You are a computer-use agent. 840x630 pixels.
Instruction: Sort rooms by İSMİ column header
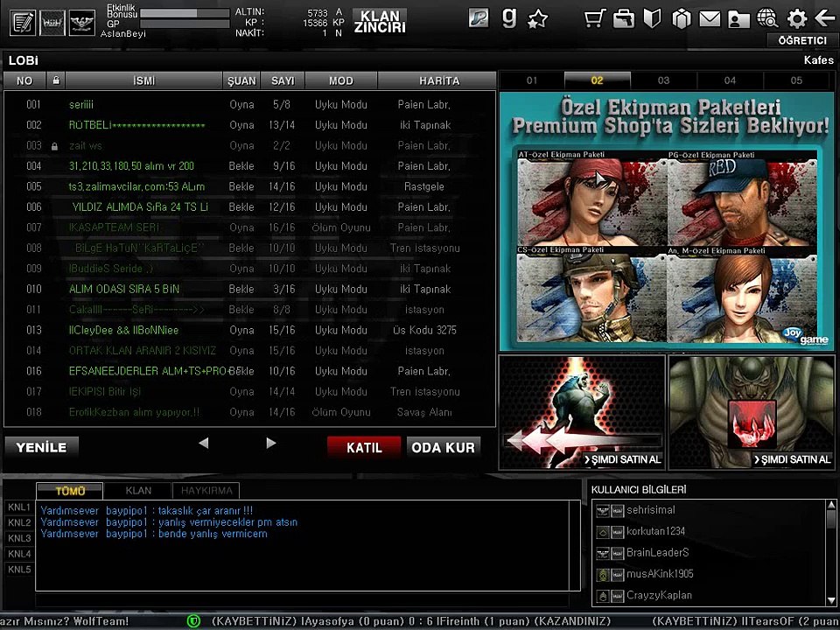click(x=143, y=80)
